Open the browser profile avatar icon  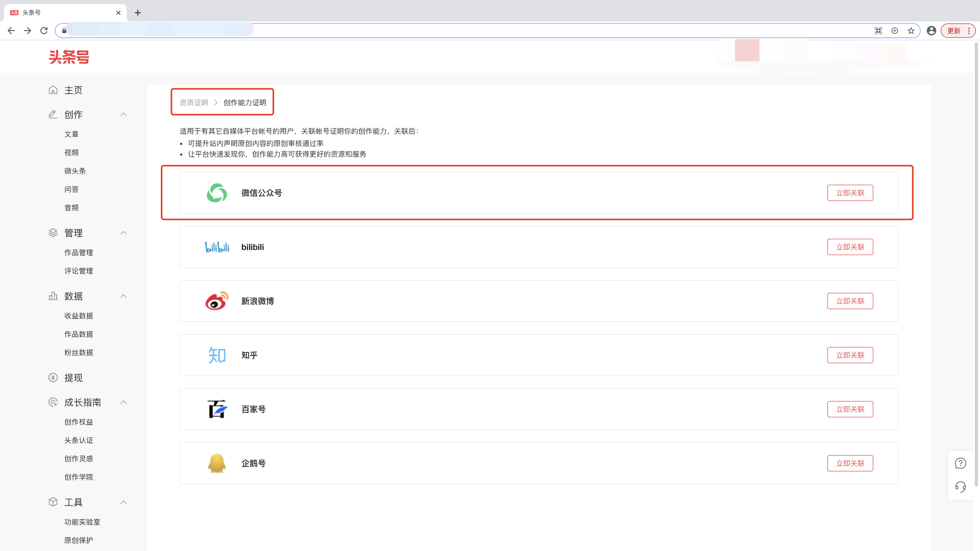pos(932,31)
